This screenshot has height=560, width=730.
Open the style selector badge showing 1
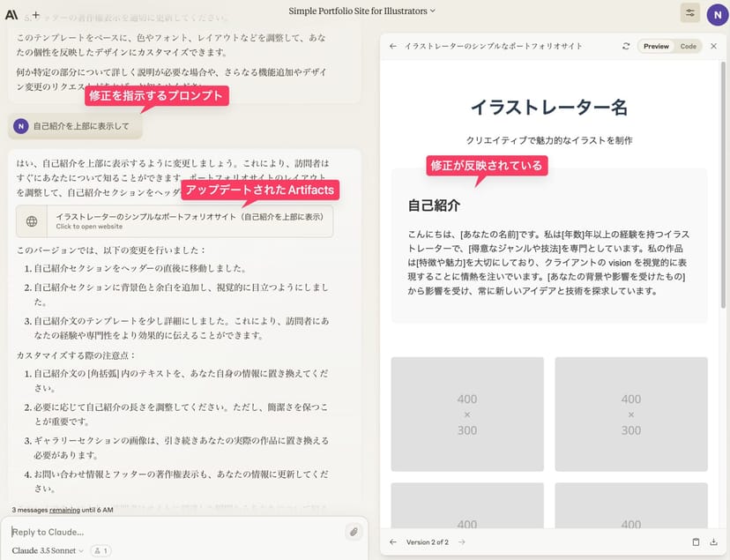point(101,551)
